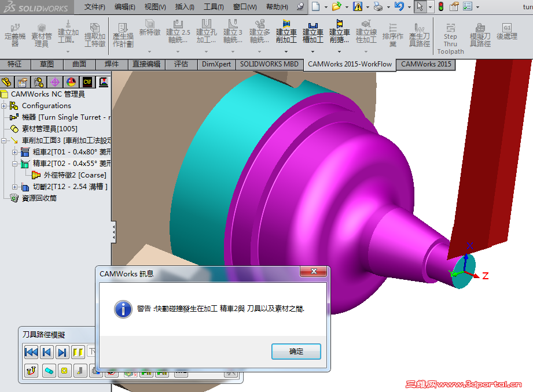Activate the Select cursor tool

(x=420, y=6)
